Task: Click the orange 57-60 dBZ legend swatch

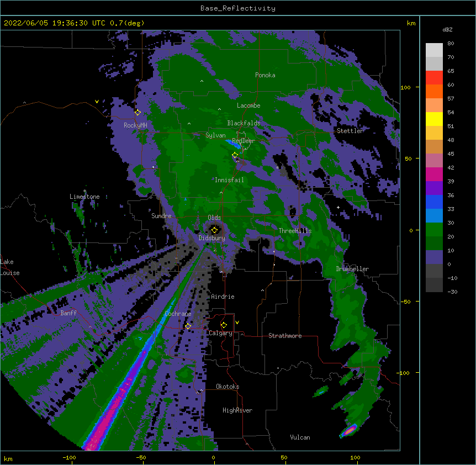Action: click(x=434, y=91)
